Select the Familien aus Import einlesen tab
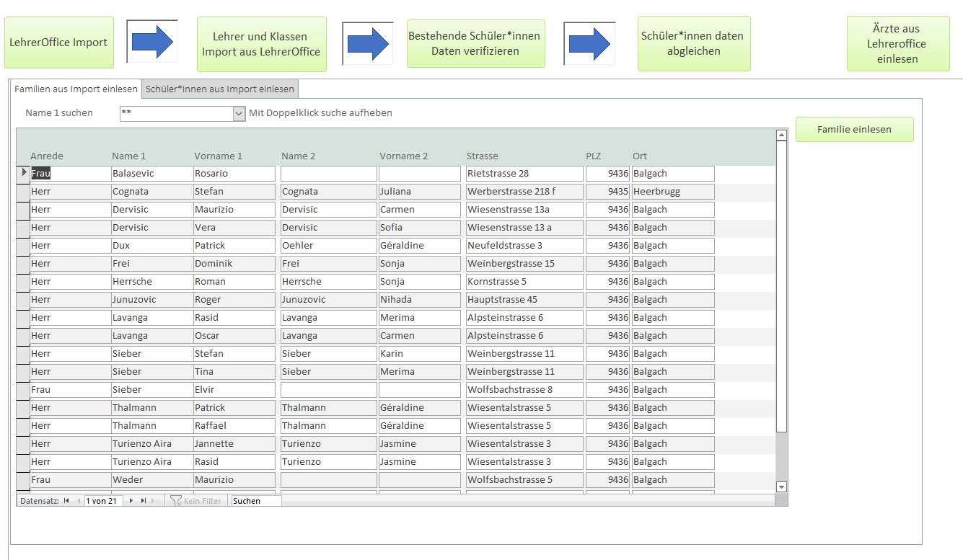The image size is (963, 560). [76, 89]
